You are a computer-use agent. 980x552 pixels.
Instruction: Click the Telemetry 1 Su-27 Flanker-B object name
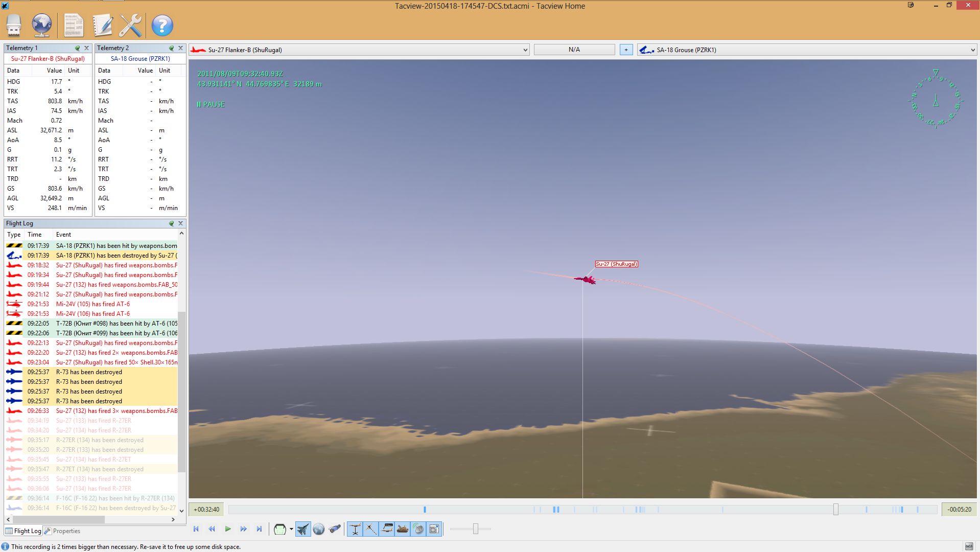pos(48,59)
